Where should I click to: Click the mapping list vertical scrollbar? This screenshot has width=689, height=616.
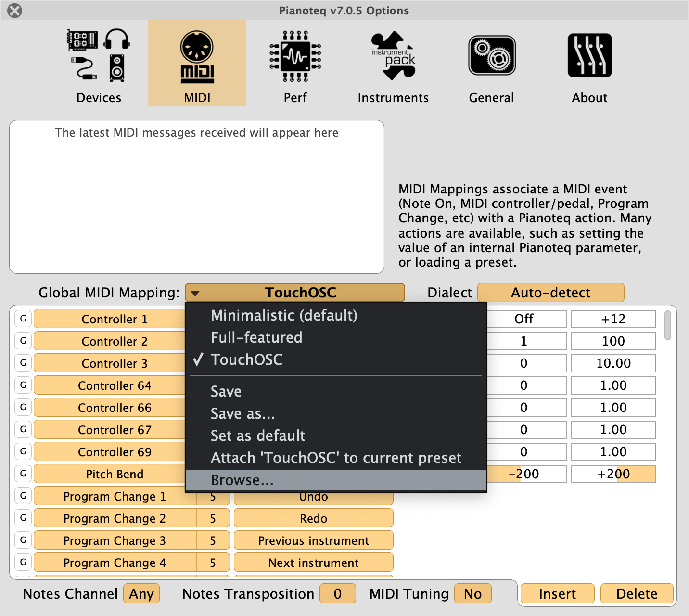pyautogui.click(x=667, y=326)
